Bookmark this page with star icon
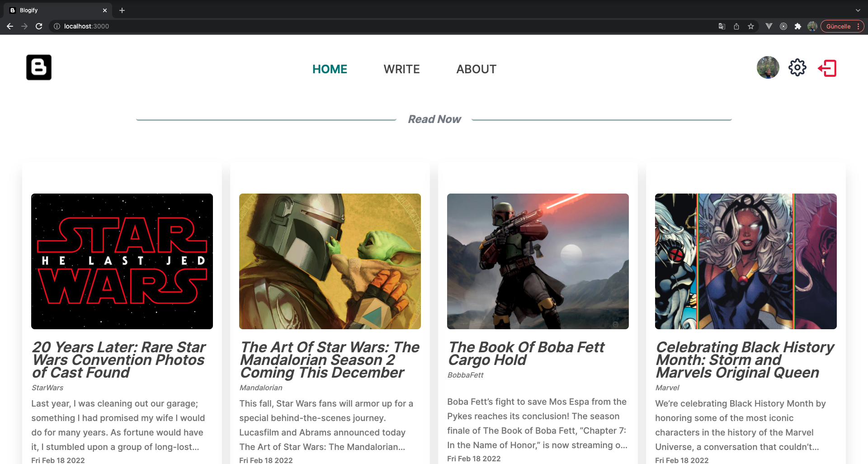This screenshot has height=464, width=868. pyautogui.click(x=751, y=26)
